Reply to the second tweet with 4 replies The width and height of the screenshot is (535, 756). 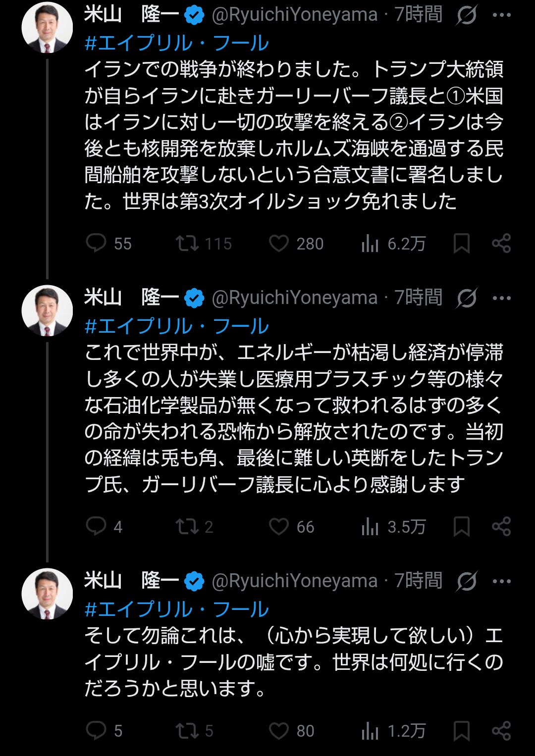coord(96,526)
